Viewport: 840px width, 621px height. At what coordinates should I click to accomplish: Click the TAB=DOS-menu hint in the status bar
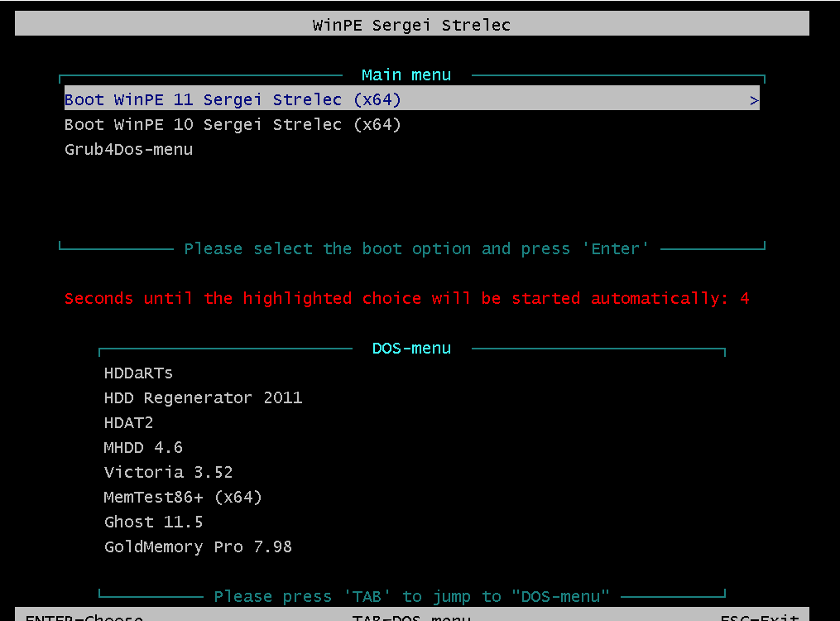coord(411,616)
